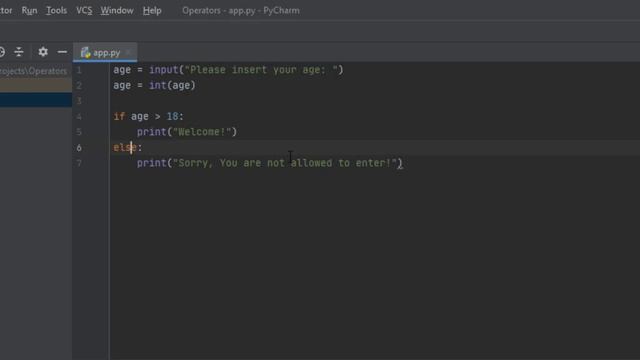The image size is (640, 360).
Task: Click the 'if' keyword on line 4
Action: [x=119, y=116]
